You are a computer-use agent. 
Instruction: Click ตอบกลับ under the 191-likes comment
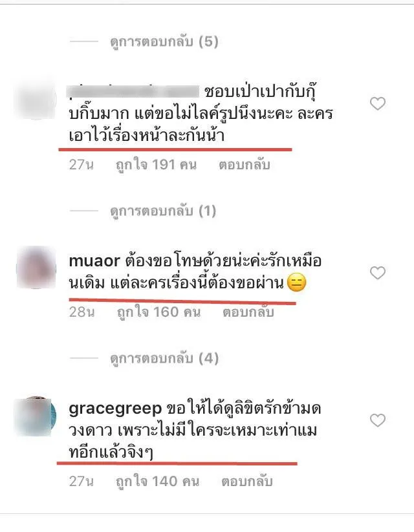click(244, 165)
